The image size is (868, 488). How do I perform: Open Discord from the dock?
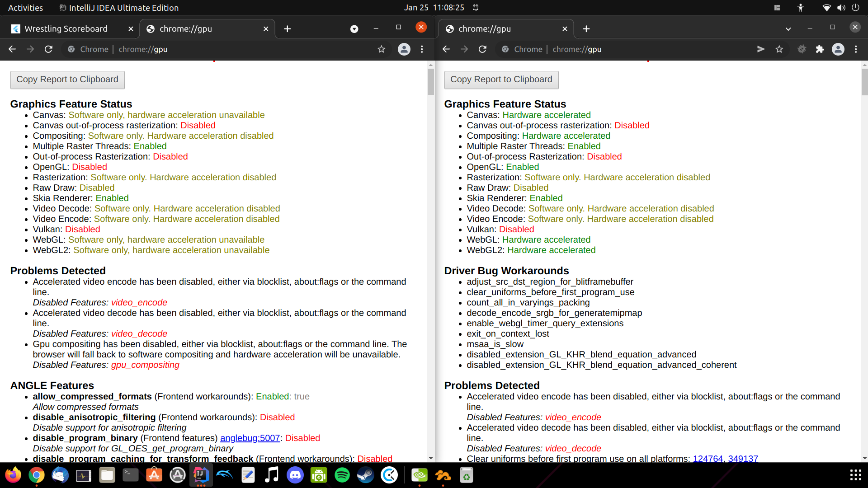(x=295, y=475)
